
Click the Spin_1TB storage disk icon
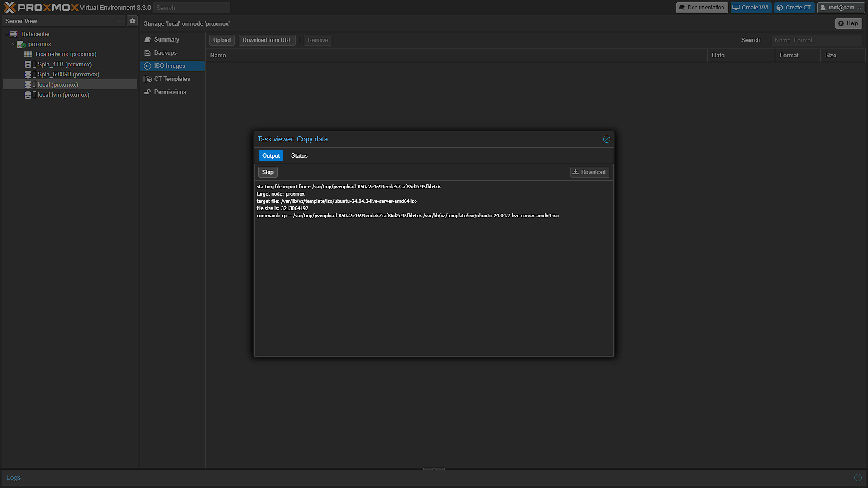[x=28, y=65]
